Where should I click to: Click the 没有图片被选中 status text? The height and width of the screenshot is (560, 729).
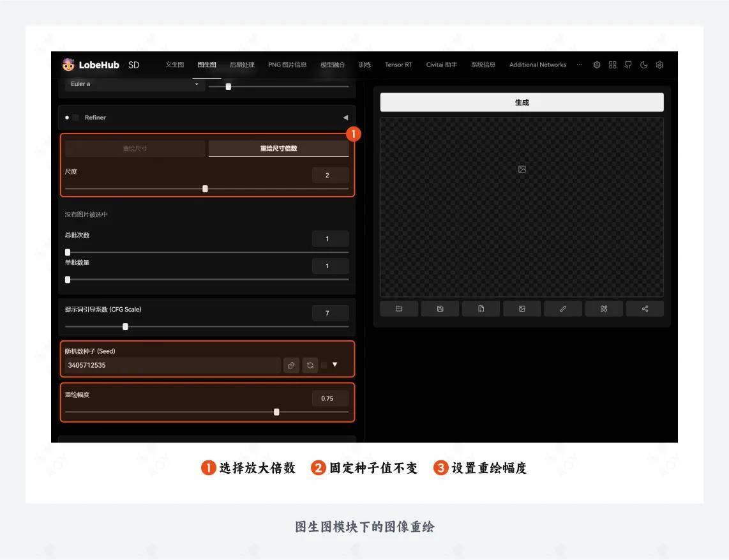pyautogui.click(x=86, y=215)
